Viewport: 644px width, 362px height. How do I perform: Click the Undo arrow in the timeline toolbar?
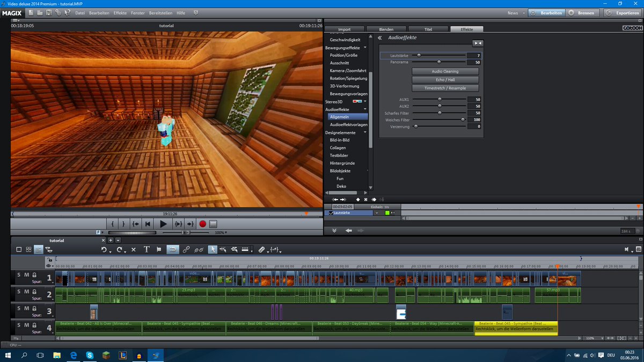click(x=104, y=249)
